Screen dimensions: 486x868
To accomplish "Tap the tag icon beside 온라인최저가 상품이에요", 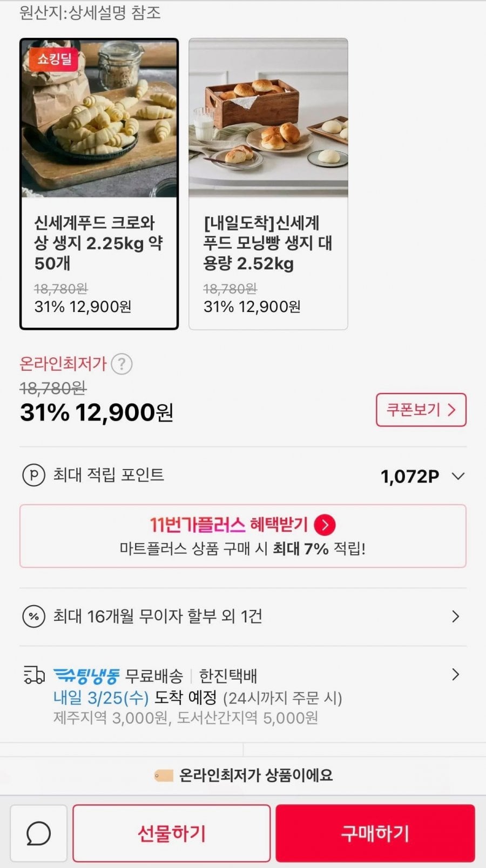I will coord(163,776).
